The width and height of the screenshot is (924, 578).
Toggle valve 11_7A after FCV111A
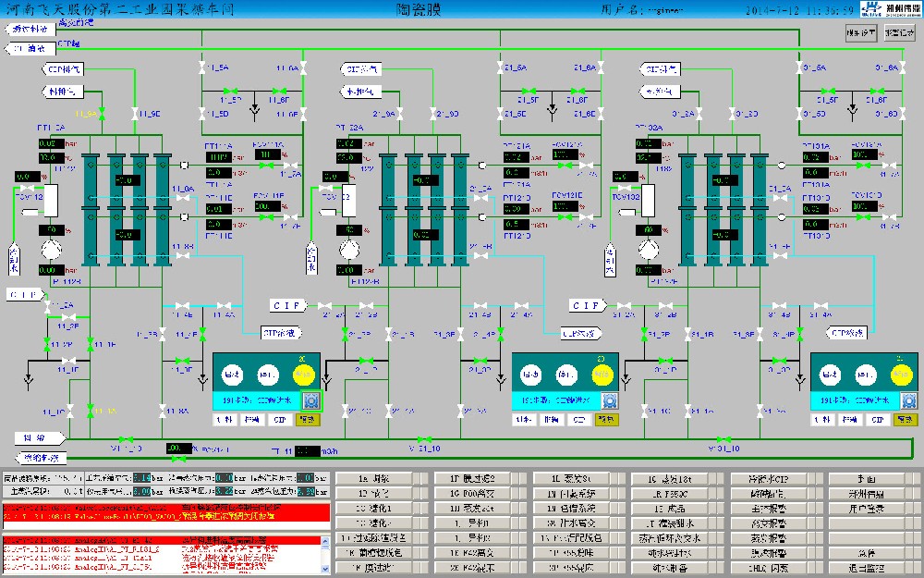[x=290, y=166]
